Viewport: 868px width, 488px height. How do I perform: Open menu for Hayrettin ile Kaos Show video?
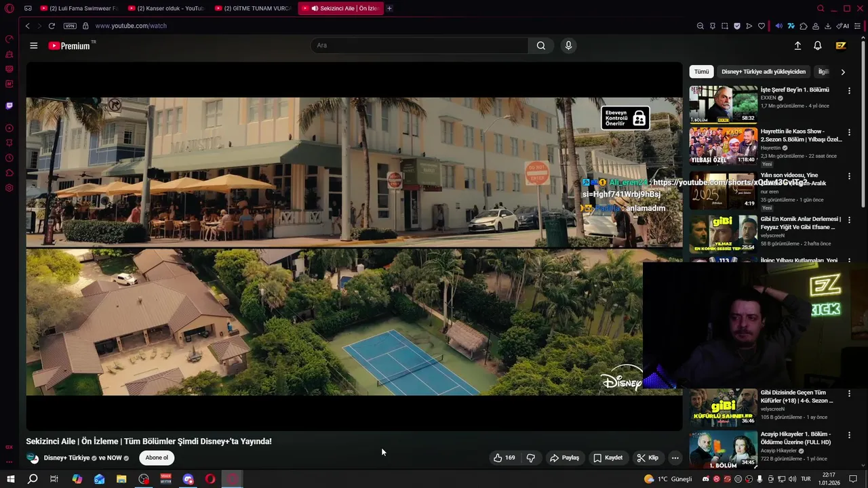[849, 132]
